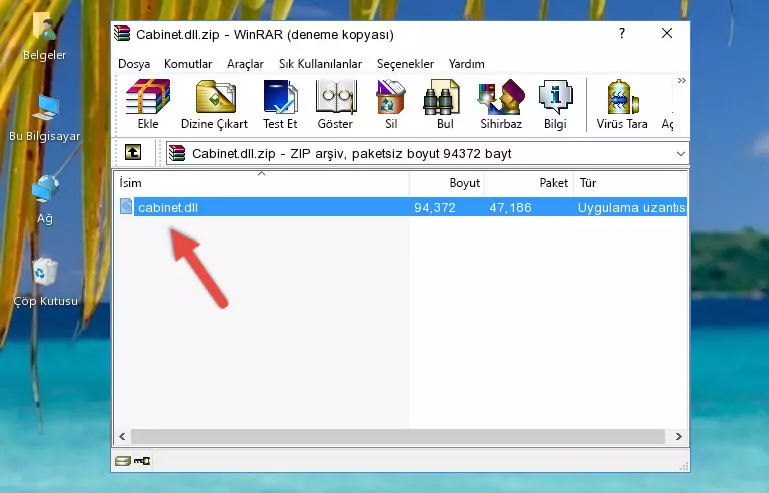The width and height of the screenshot is (769, 493).
Task: Open the Yardım menu
Action: pos(466,64)
